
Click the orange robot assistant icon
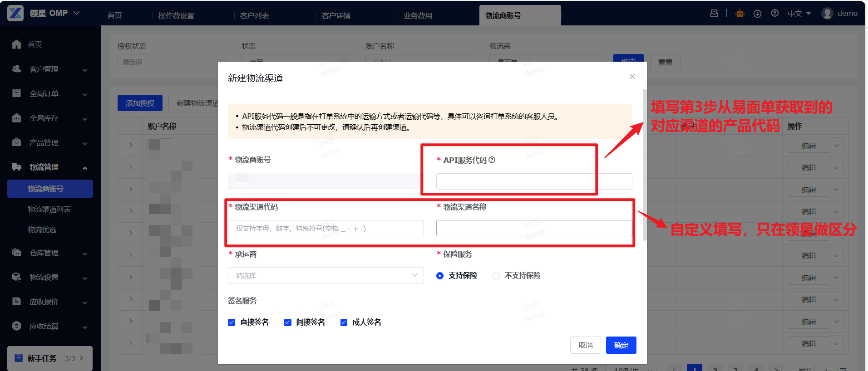click(740, 14)
